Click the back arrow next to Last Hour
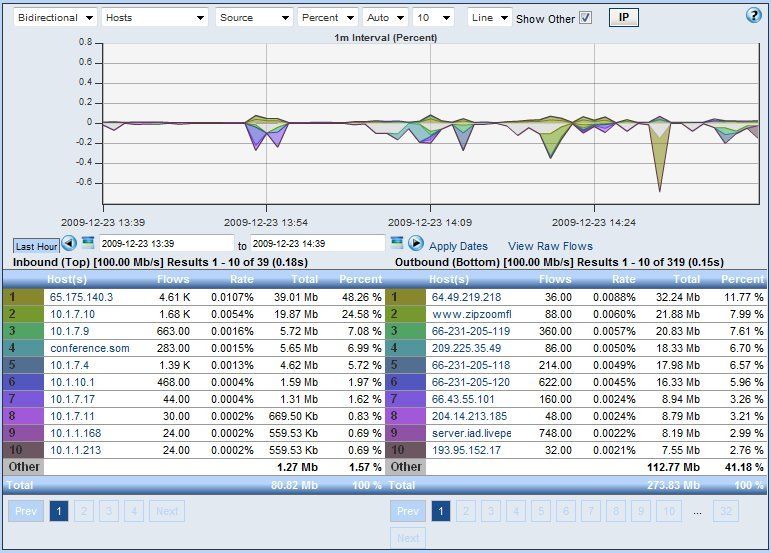The height and width of the screenshot is (553, 771). tap(69, 243)
